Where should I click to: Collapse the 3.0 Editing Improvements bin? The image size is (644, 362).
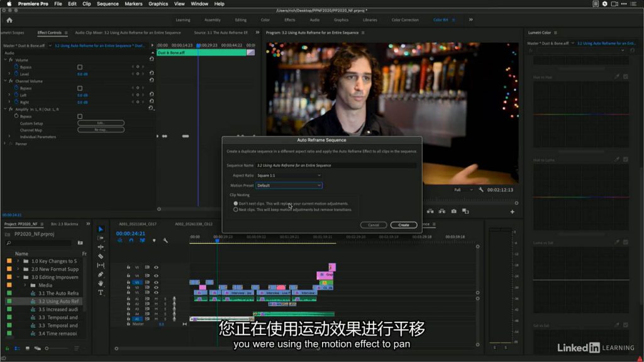18,277
